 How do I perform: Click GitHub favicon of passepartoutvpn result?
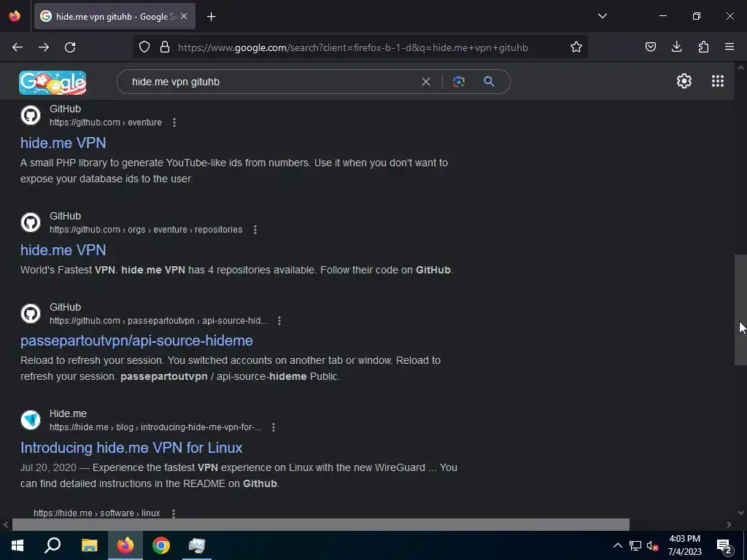pos(31,314)
